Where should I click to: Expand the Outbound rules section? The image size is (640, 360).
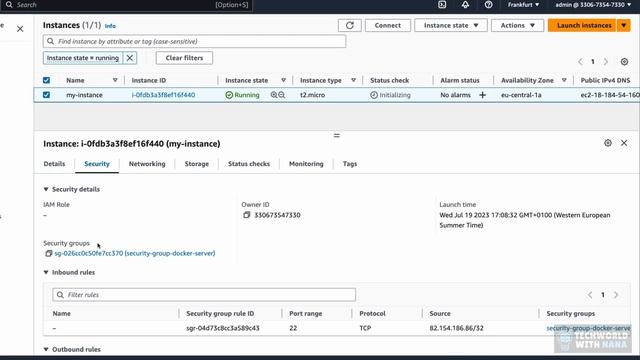[x=46, y=349]
